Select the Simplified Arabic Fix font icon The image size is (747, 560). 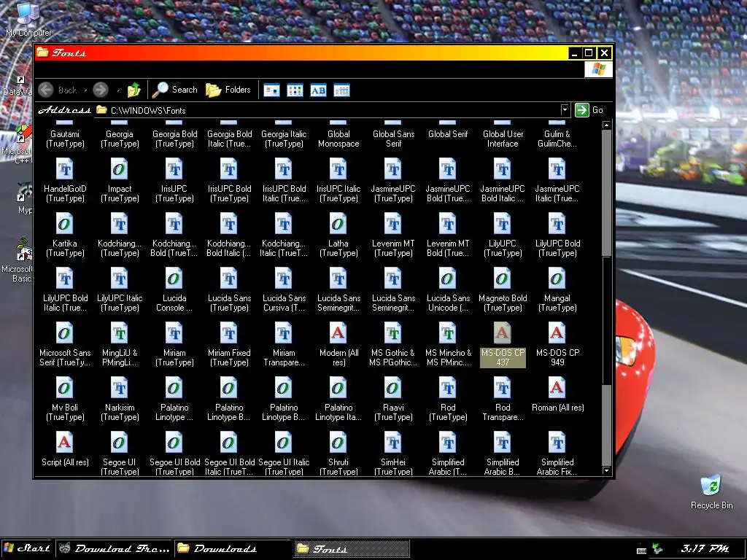pyautogui.click(x=557, y=443)
